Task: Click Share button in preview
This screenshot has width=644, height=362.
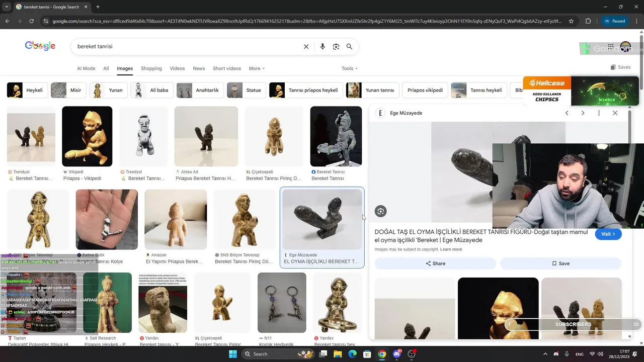Action: click(x=435, y=263)
